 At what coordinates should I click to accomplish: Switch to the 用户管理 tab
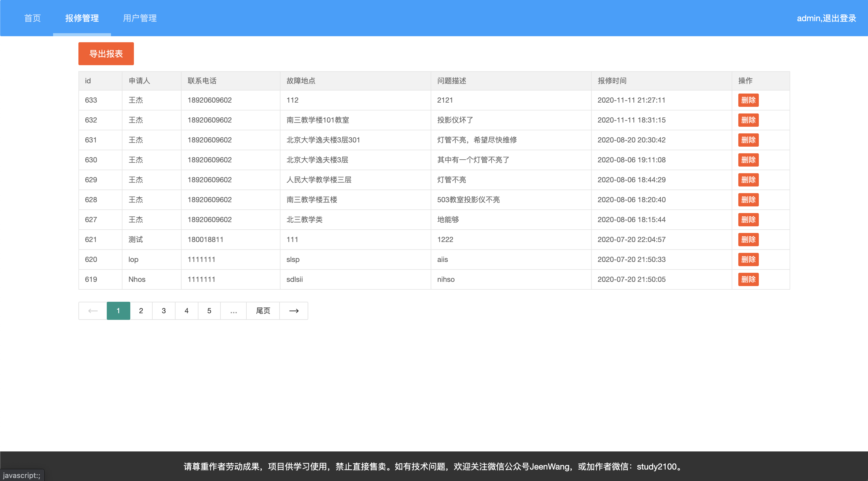140,18
